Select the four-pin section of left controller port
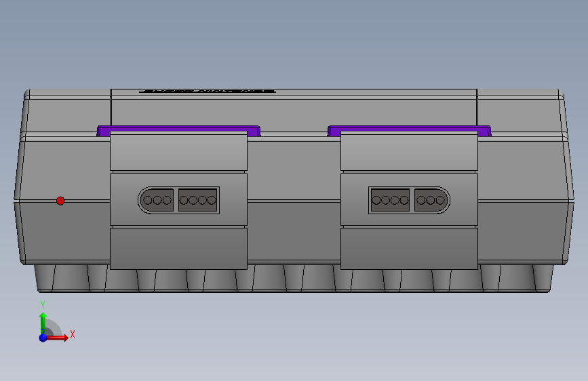588x381 pixels. pos(197,200)
